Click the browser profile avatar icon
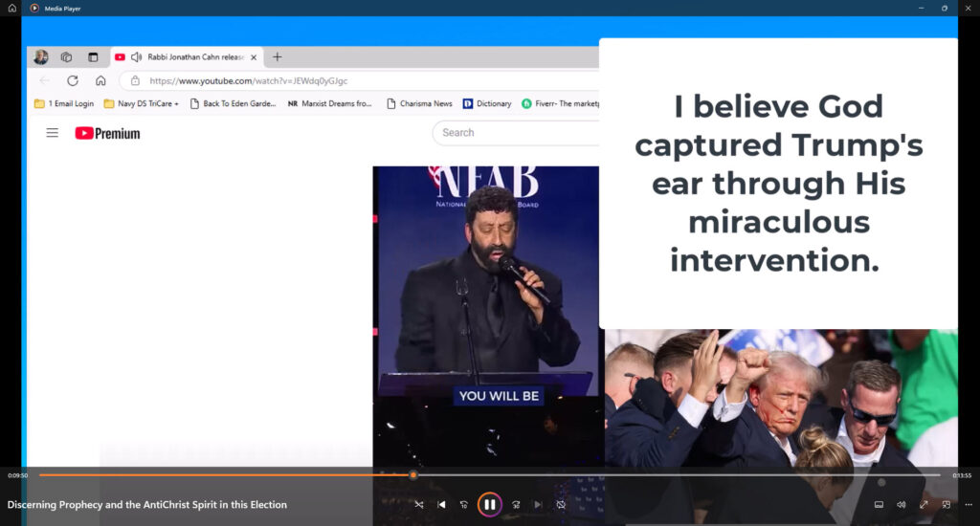This screenshot has width=980, height=526. click(41, 56)
